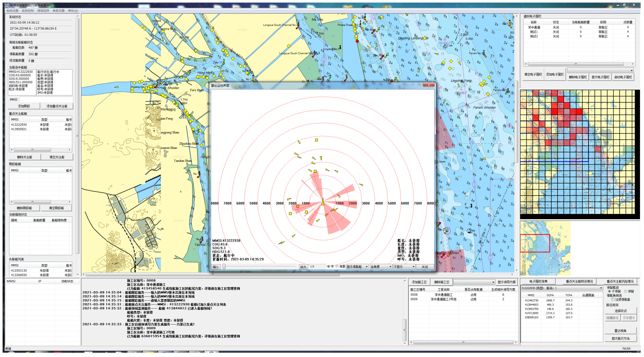Click radar zoom slider handle
The image size is (644, 357).
pyautogui.click(x=224, y=267)
